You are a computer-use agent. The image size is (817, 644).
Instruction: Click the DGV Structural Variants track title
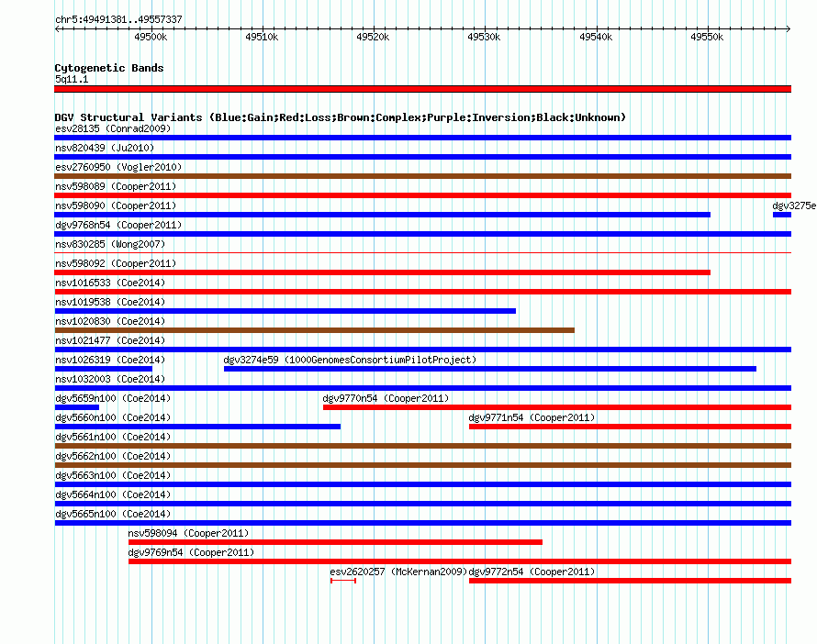point(341,117)
